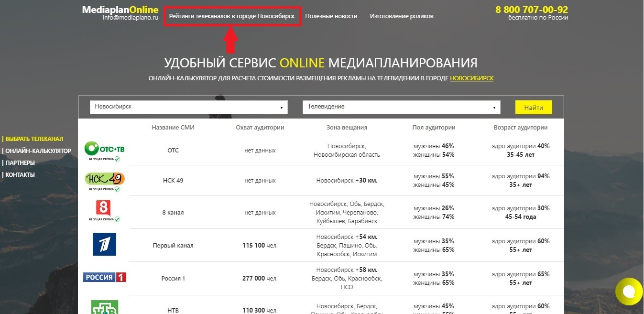Click the НСК 49 channel name

(x=173, y=181)
